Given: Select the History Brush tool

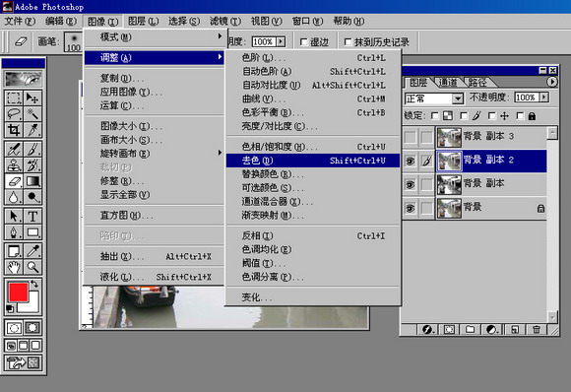Looking at the screenshot, I should [x=32, y=165].
